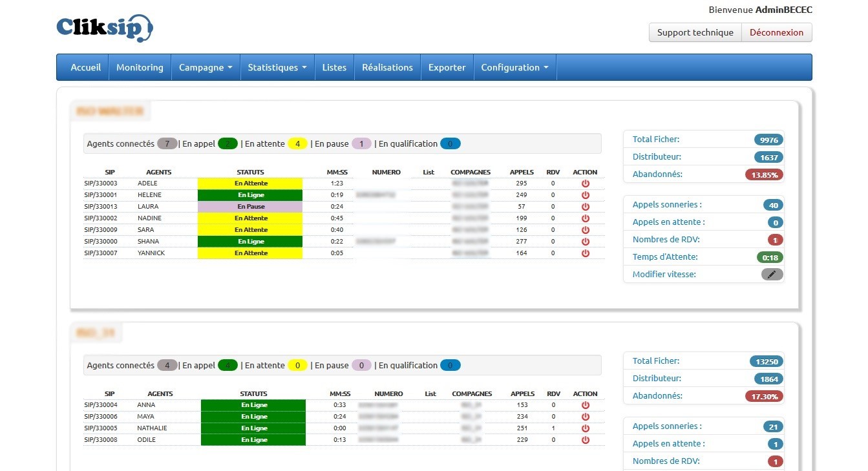Click the Support technique button

[x=695, y=32]
